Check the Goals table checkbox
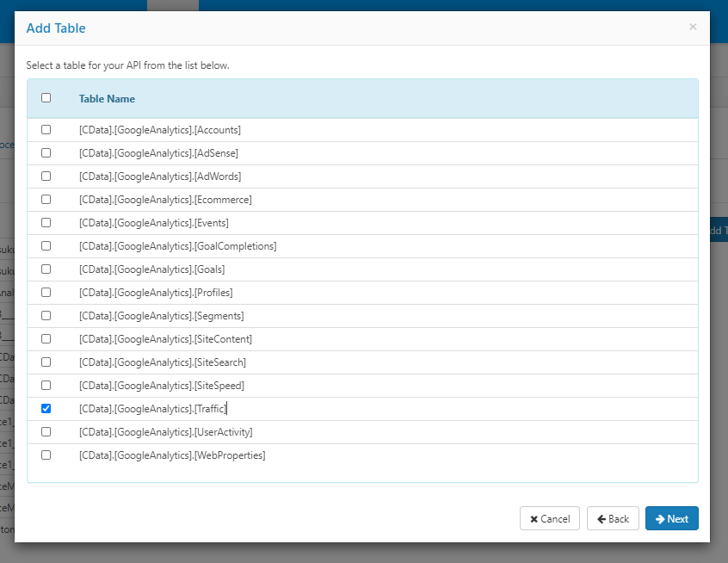This screenshot has height=563, width=728. coord(46,269)
